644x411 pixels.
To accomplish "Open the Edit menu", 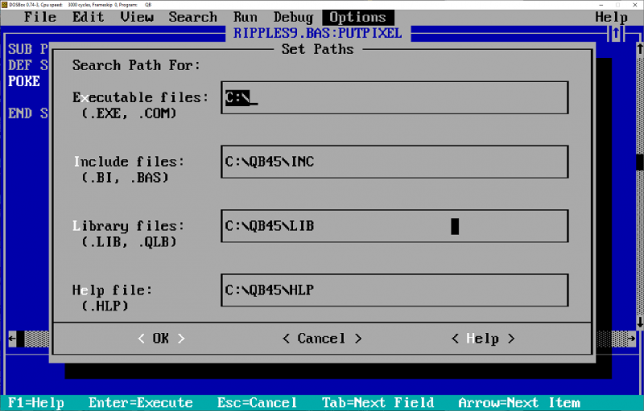I will click(88, 17).
